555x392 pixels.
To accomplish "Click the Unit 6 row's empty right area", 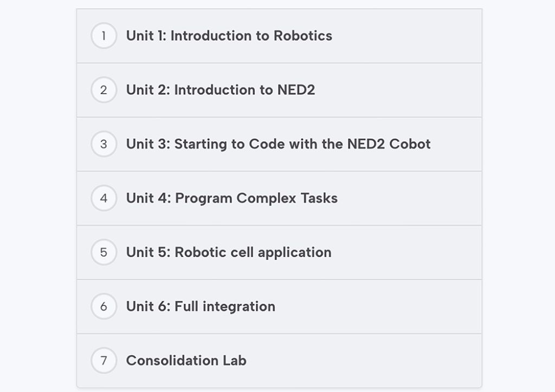I will pos(379,306).
